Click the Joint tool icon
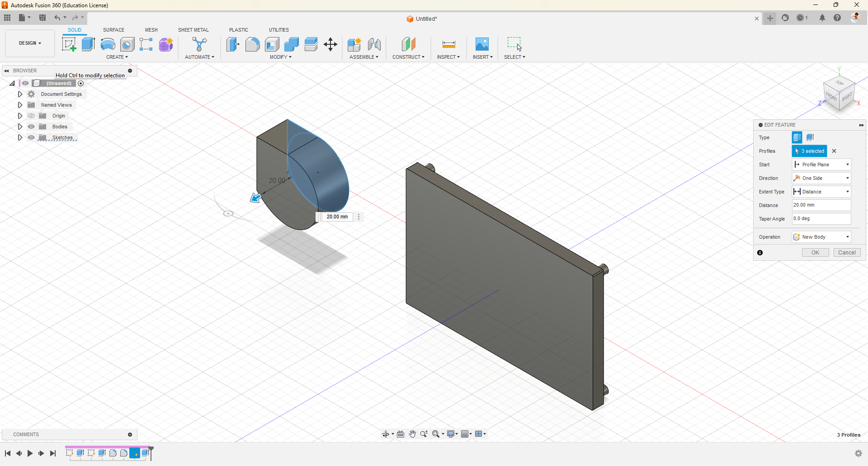 click(374, 44)
